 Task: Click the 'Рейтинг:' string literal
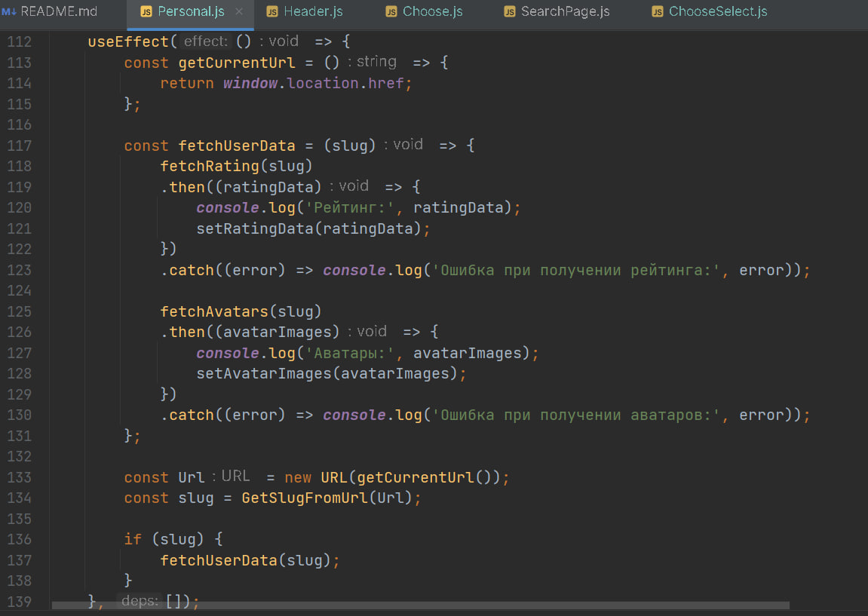351,208
